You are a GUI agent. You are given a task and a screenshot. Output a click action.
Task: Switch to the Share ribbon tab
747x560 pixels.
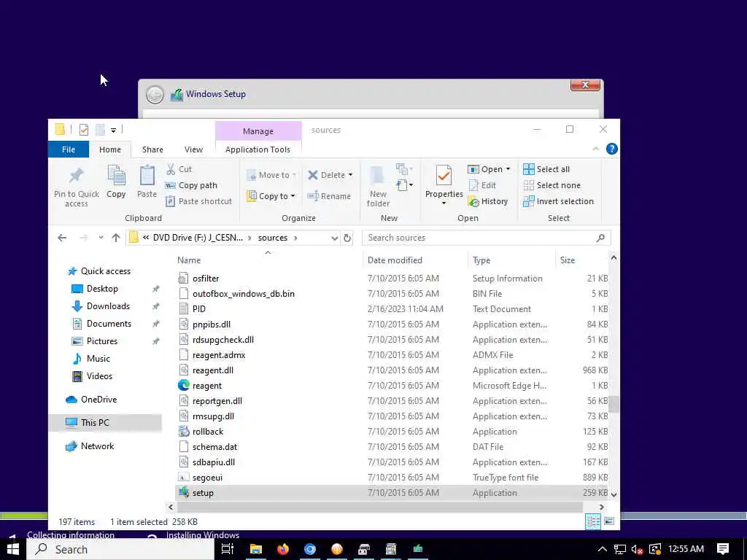pyautogui.click(x=152, y=149)
